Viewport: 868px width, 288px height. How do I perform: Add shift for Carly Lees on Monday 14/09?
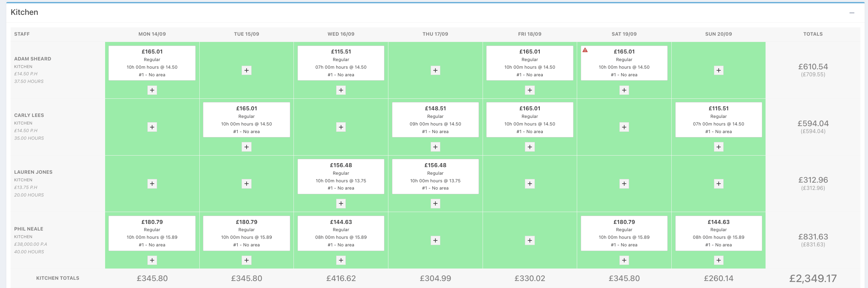pyautogui.click(x=152, y=127)
